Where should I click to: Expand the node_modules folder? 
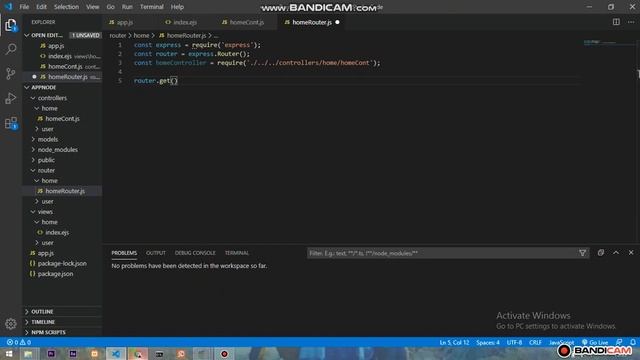tap(58, 150)
